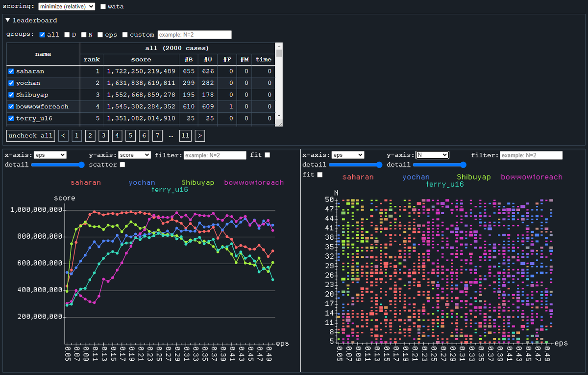
Task: Click yochan legend in right chart
Action: pyautogui.click(x=416, y=177)
